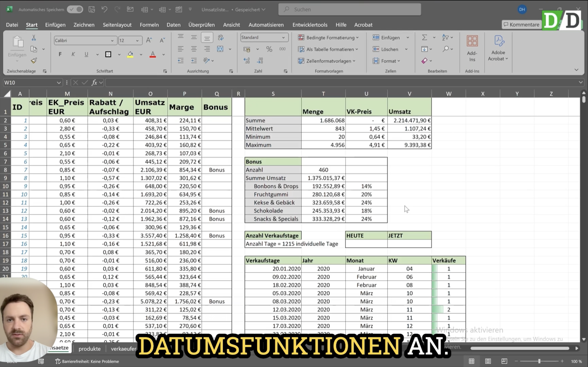Increase font size with the enlarge A icon
This screenshot has width=588, height=367.
pyautogui.click(x=149, y=40)
